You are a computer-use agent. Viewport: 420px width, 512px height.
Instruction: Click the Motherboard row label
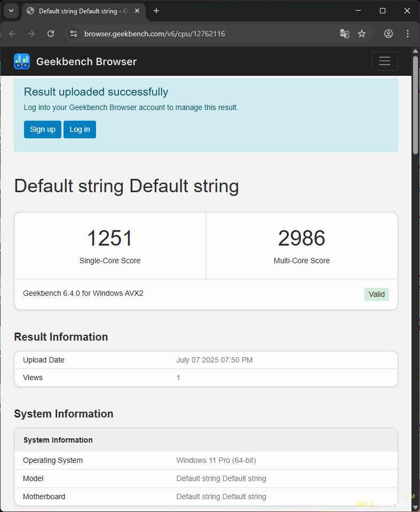pyautogui.click(x=44, y=497)
